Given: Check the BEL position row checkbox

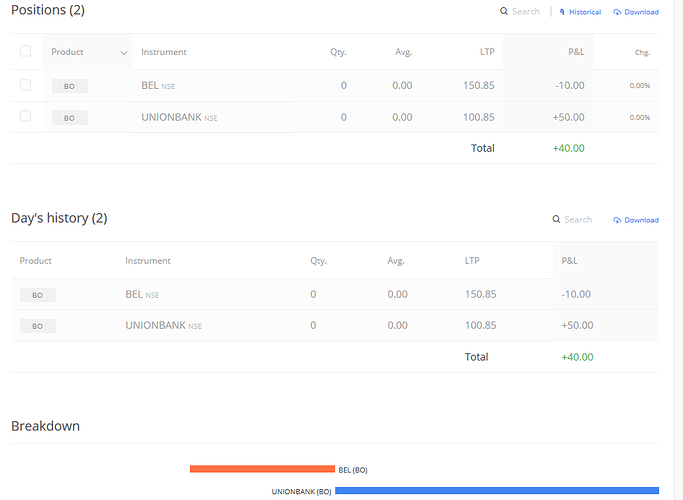Looking at the screenshot, I should coord(26,84).
